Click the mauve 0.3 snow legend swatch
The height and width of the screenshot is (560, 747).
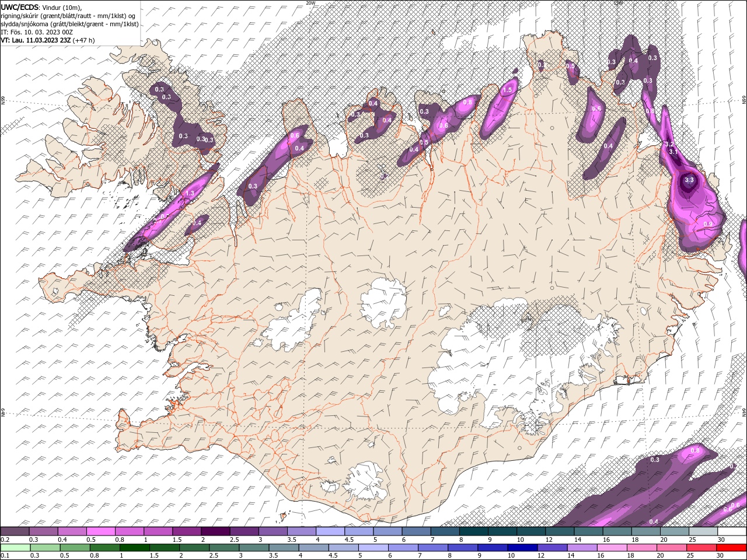(x=44, y=531)
